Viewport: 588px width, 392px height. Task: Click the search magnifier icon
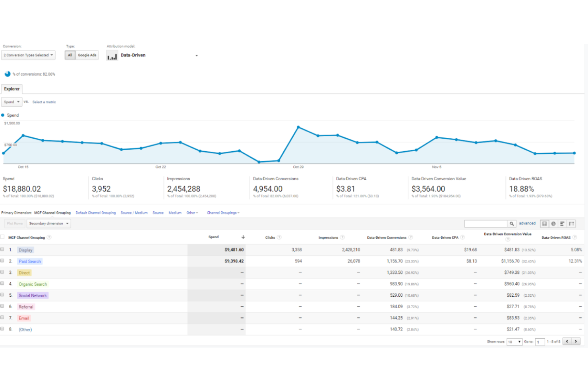[x=512, y=223]
